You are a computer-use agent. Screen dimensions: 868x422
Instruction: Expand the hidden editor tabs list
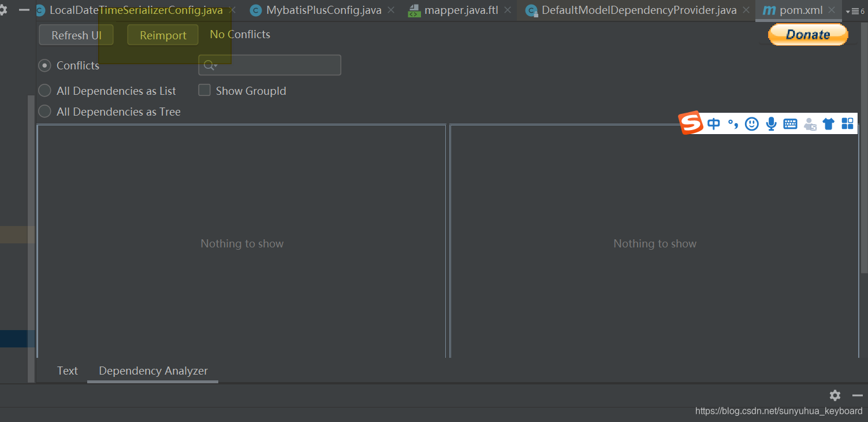[x=855, y=11]
